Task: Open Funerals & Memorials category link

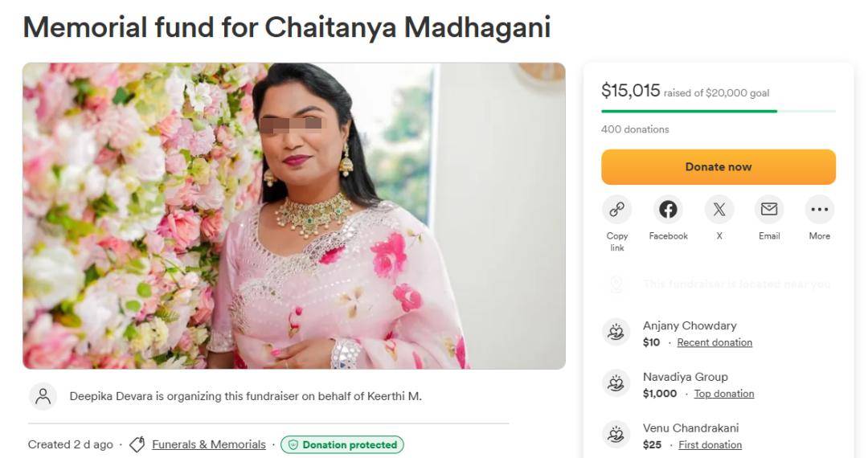Action: coord(208,444)
